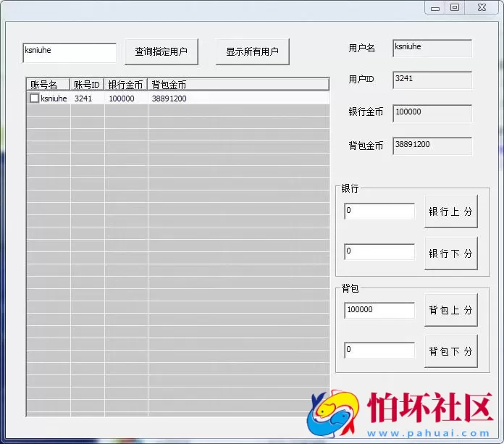Click the 背包下分 button
Image resolution: width=504 pixels, height=444 pixels.
[450, 351]
